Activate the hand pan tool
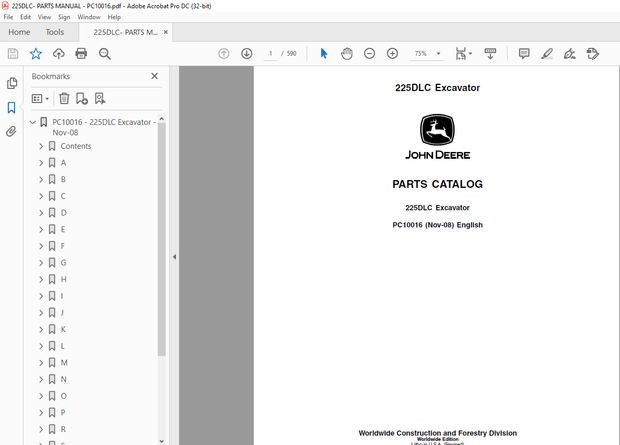 pyautogui.click(x=347, y=53)
